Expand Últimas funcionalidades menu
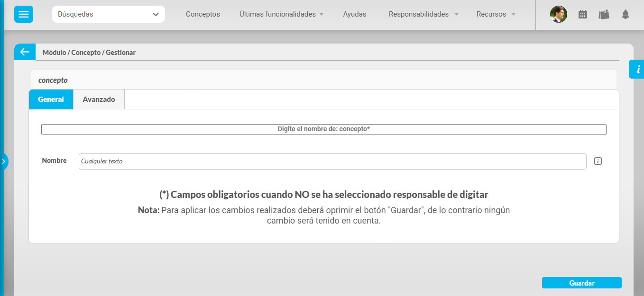Viewport: 644px width, 296px height. (x=282, y=14)
